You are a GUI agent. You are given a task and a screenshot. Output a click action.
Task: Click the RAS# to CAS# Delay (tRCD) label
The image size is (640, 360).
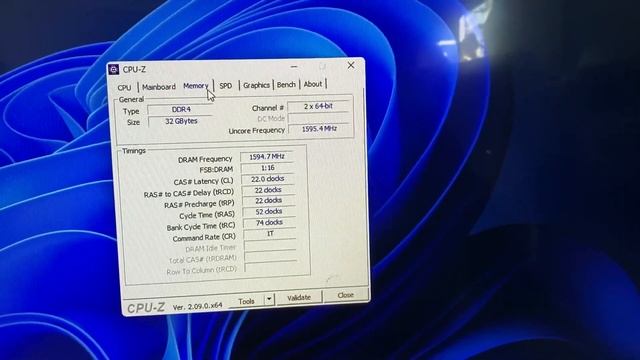point(189,193)
